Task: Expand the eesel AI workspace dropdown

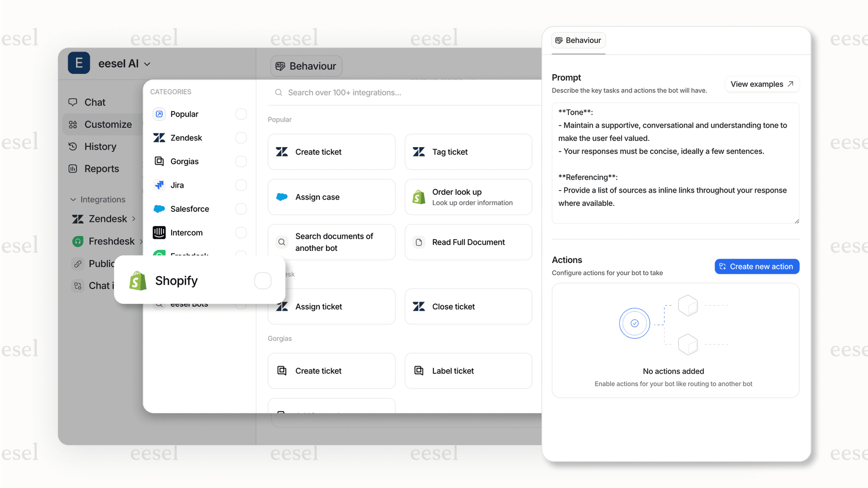Action: [x=147, y=64]
